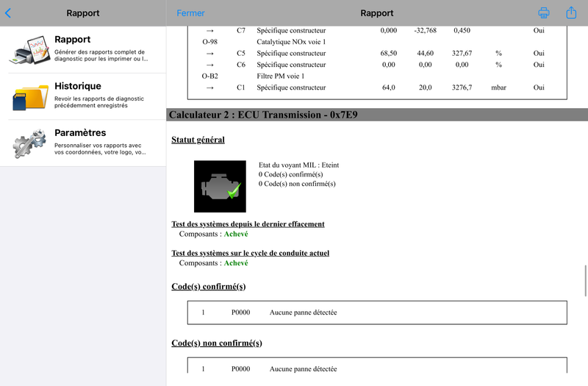Image resolution: width=588 pixels, height=386 pixels.
Task: Select the Code(s) confirmé(s) section heading
Action: point(209,287)
